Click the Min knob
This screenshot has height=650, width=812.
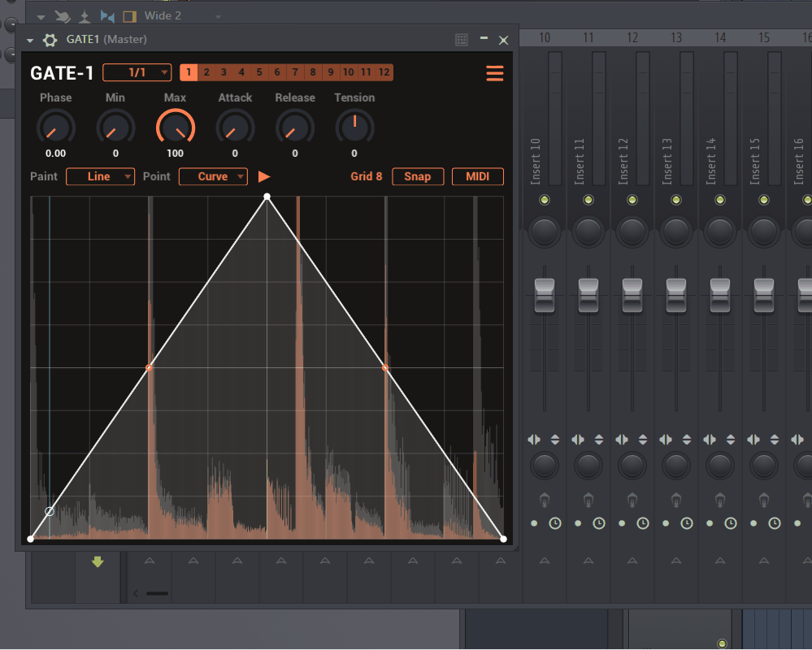tap(115, 128)
